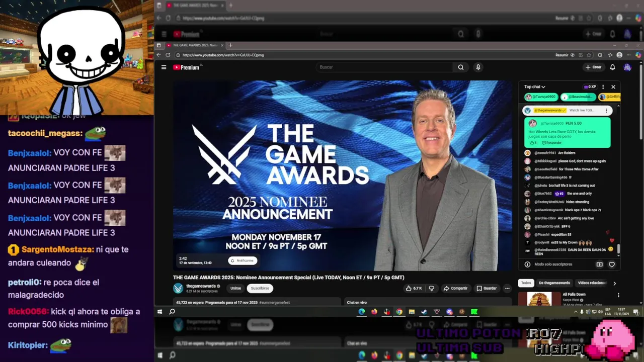Close THE GAME AWARDS browser tab
This screenshot has height=362, width=644.
pyautogui.click(x=222, y=45)
